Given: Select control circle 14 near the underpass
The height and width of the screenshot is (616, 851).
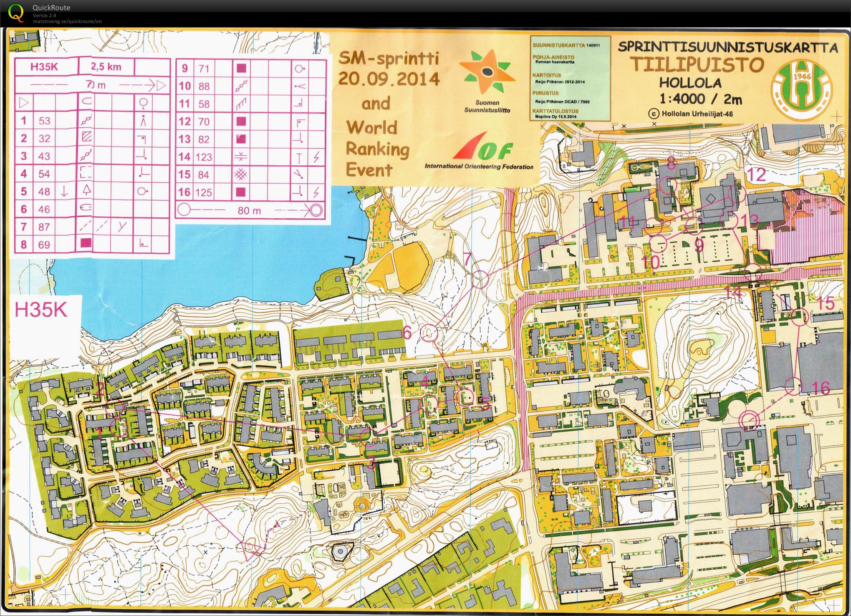Looking at the screenshot, I should pos(754,272).
